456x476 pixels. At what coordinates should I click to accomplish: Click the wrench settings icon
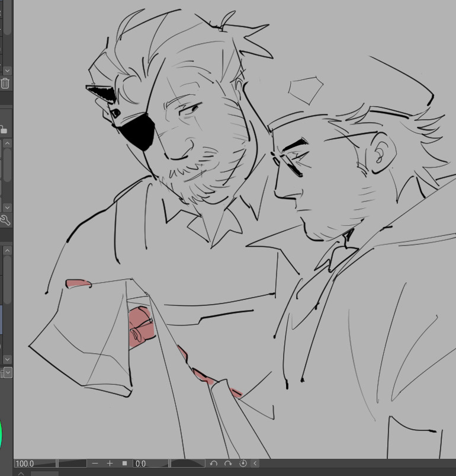[5, 221]
